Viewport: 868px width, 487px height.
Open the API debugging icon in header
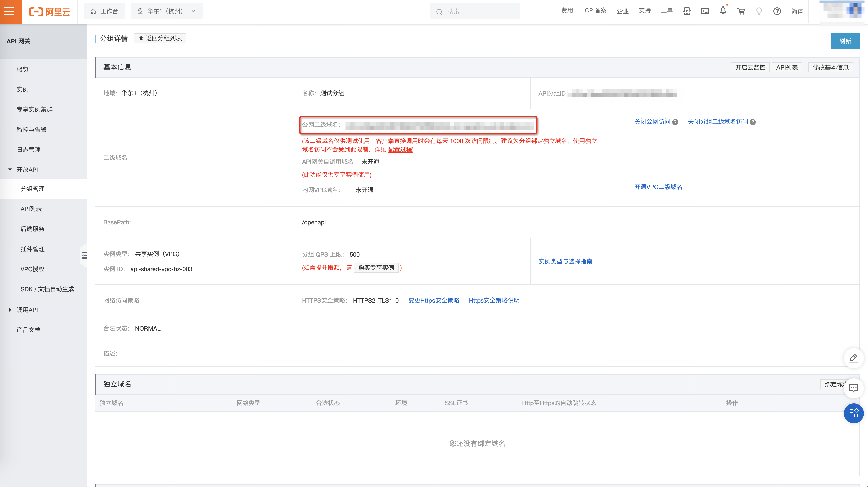coord(687,11)
